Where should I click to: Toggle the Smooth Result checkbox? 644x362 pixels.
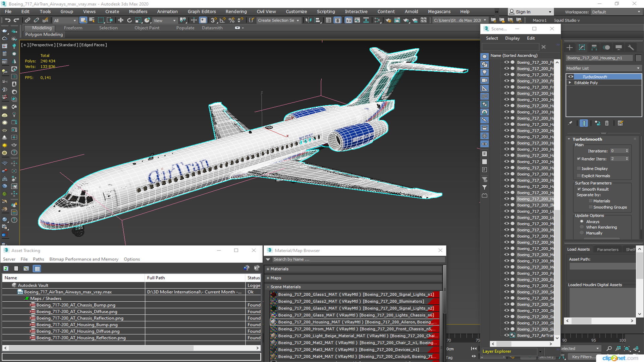click(x=579, y=189)
